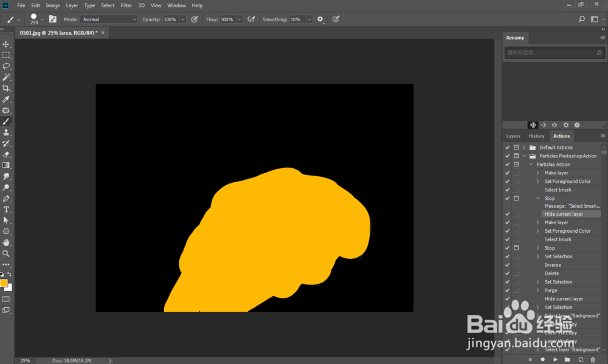Viewport: 608px width, 364px height.
Task: Delete action trash icon
Action: [593, 359]
